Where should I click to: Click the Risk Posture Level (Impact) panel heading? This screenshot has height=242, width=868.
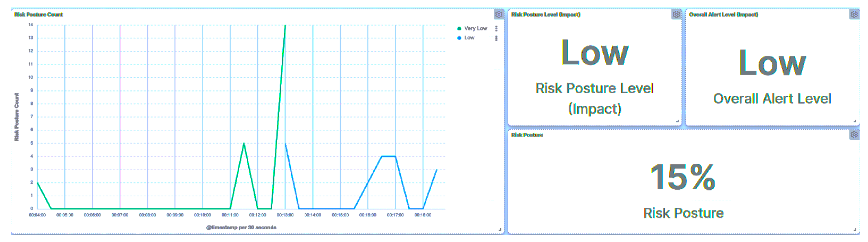click(x=546, y=15)
